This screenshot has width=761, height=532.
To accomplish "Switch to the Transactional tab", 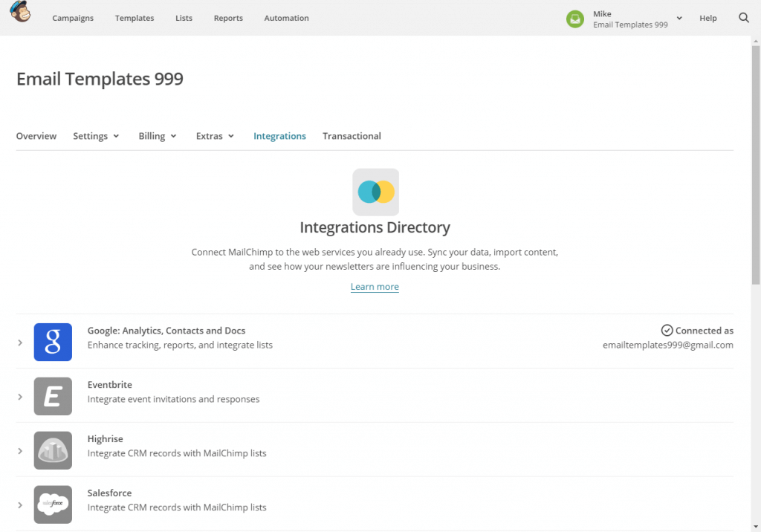I will (x=352, y=137).
